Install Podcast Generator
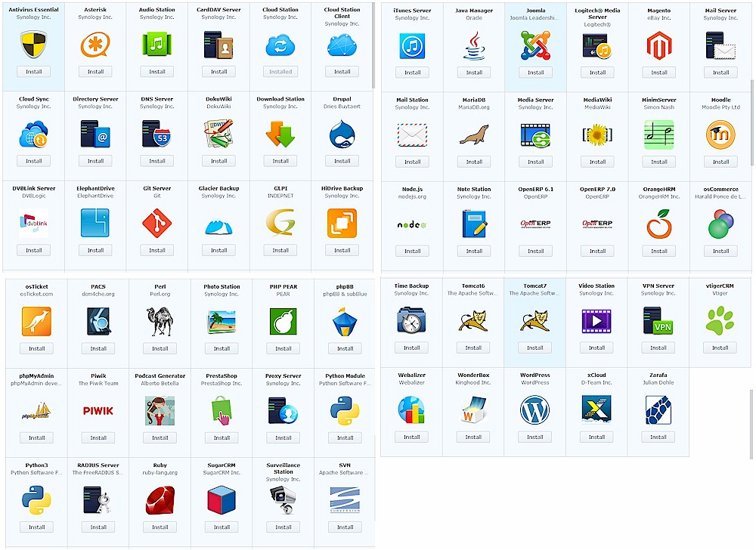The image size is (756, 550). tap(160, 437)
